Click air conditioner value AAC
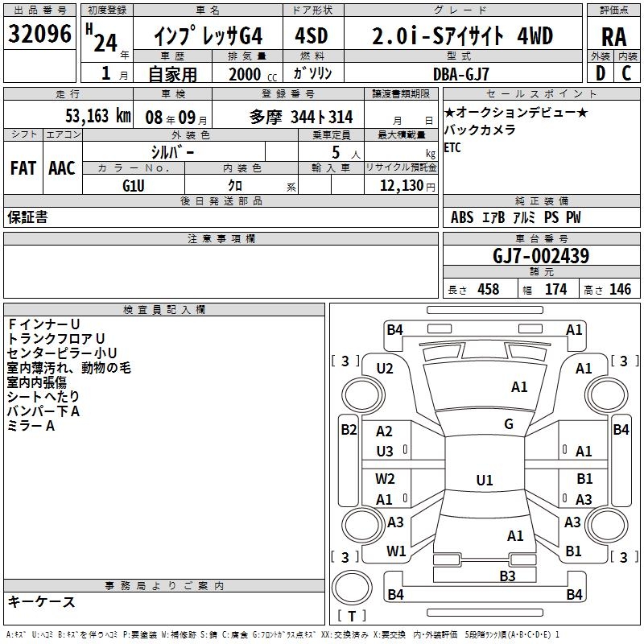The image size is (644, 644). [x=62, y=167]
